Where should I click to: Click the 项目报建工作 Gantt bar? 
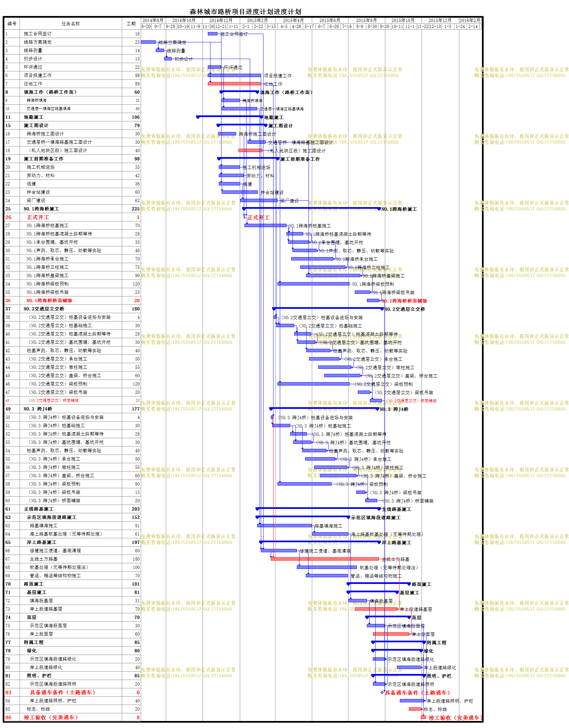(234, 75)
